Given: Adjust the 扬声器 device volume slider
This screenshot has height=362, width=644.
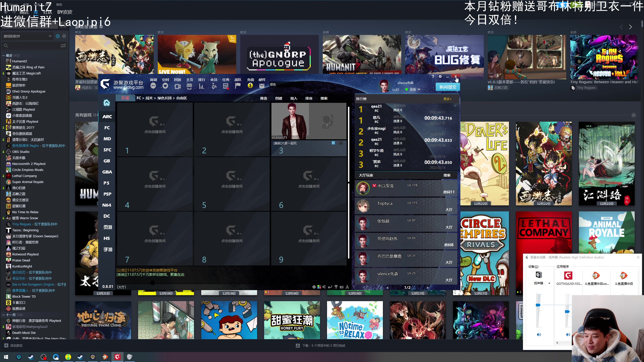Looking at the screenshot, I should pyautogui.click(x=538, y=305).
